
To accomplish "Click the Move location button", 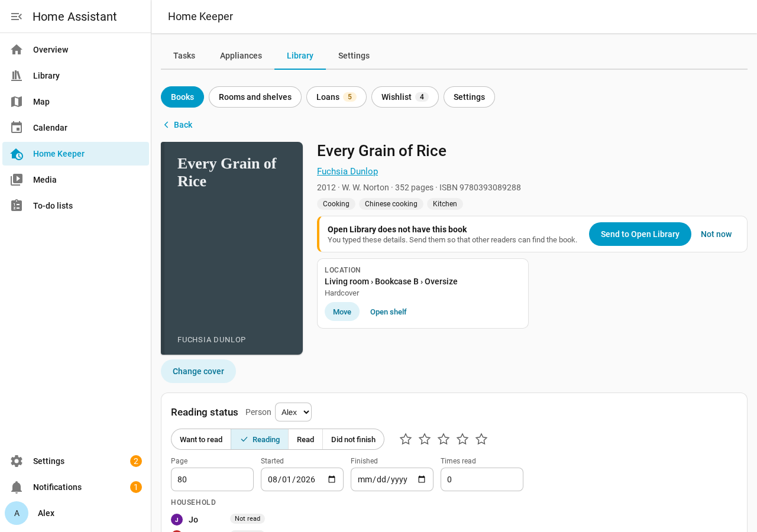I will click(342, 312).
